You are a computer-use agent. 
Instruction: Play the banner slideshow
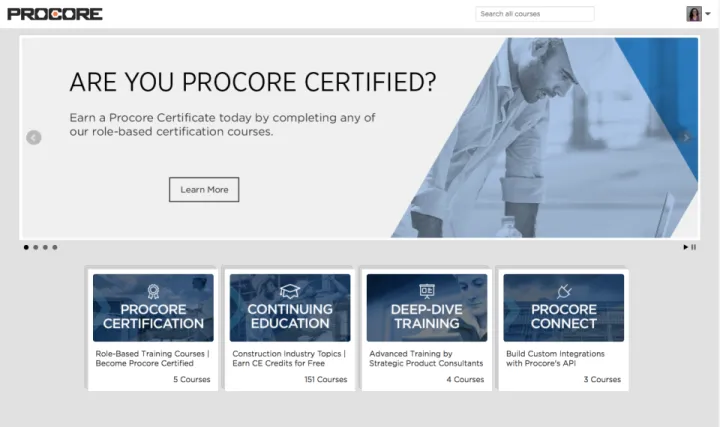(x=685, y=247)
